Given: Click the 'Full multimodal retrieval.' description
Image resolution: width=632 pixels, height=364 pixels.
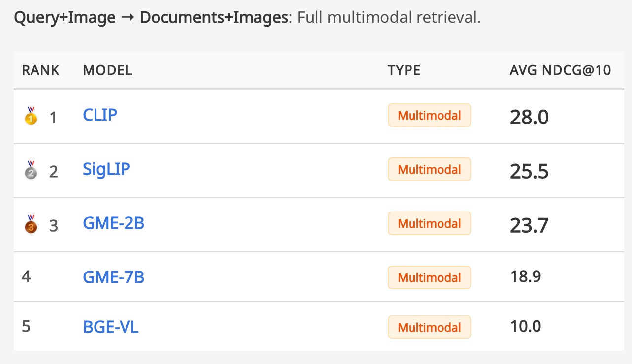Looking at the screenshot, I should [389, 18].
